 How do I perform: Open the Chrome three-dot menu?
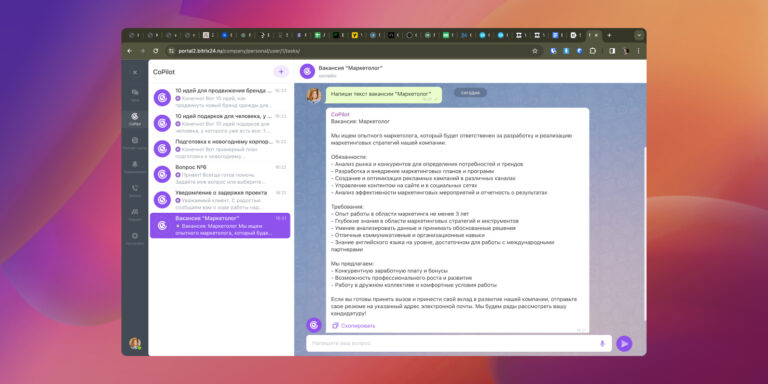point(638,51)
